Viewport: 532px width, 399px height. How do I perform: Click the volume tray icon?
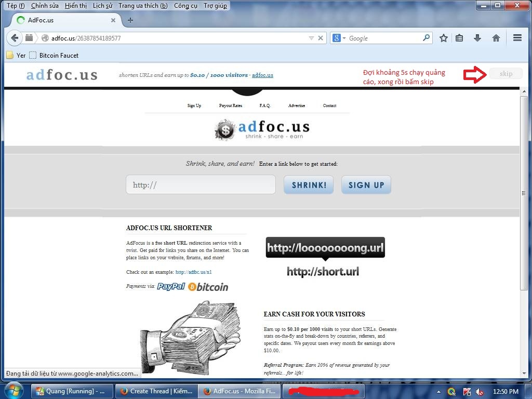pyautogui.click(x=479, y=392)
